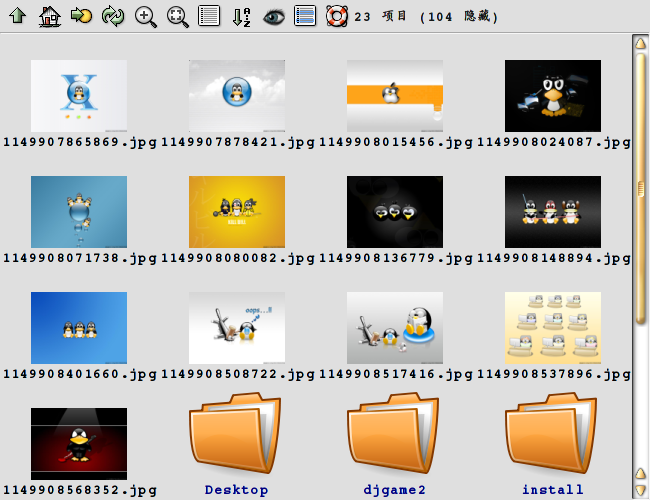Switch to the list view icon
Viewport: 650px width, 500px height.
[209, 16]
